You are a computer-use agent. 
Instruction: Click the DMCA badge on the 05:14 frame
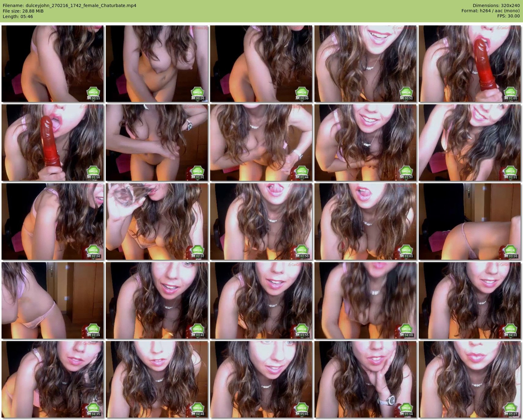click(x=406, y=408)
